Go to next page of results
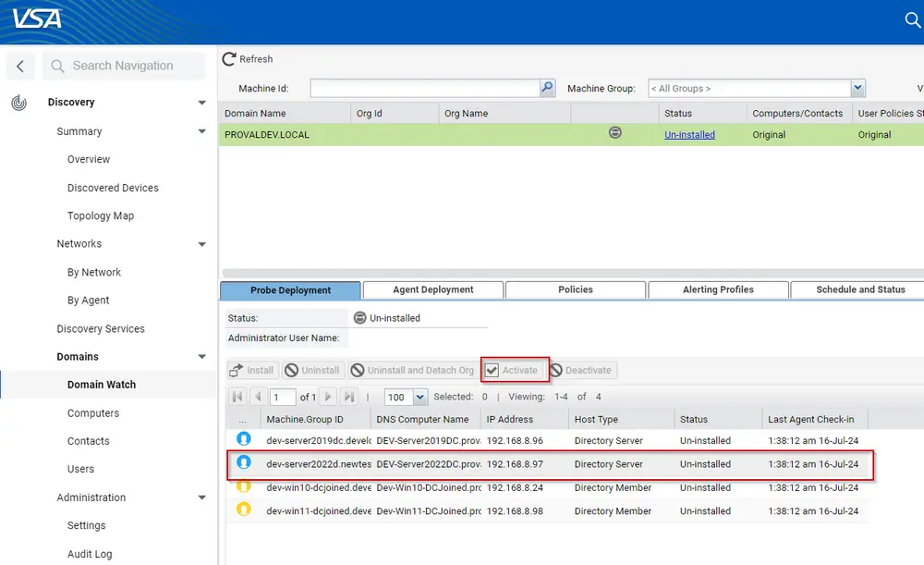Viewport: 924px width, 565px height. [328, 397]
